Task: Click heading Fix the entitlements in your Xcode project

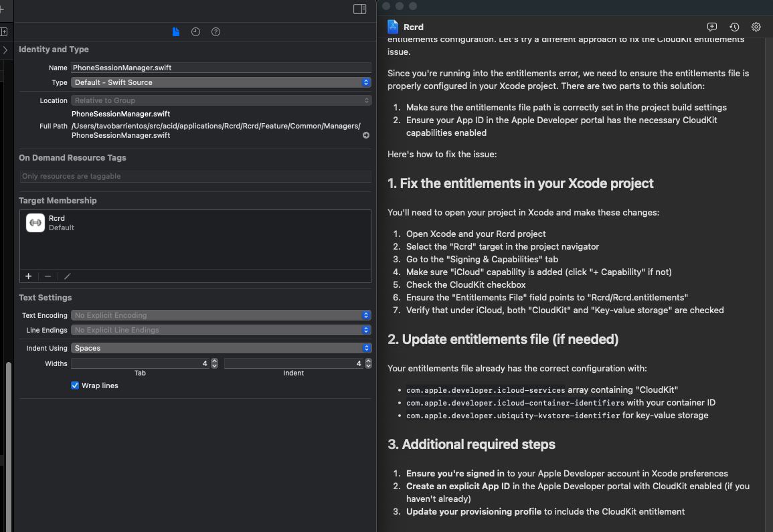Action: 520,183
